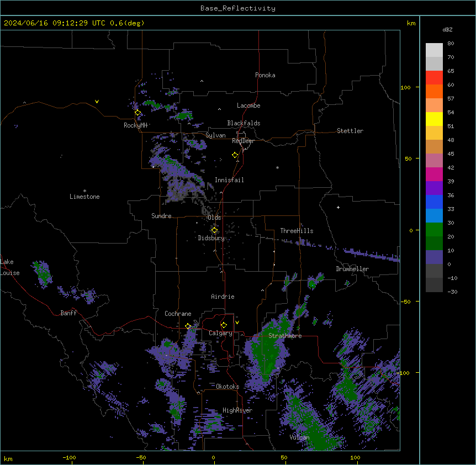Click the Vulcan label
The width and height of the screenshot is (476, 465).
300,437
